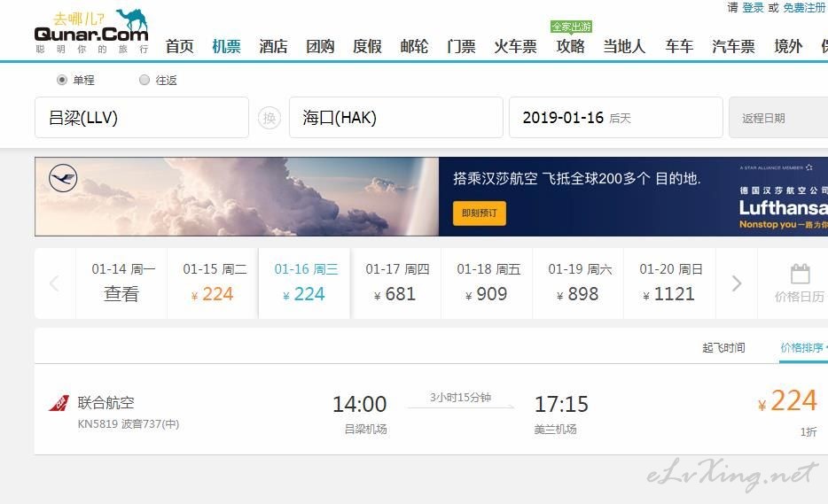Open 度假 vacation navigation item

coord(367,46)
